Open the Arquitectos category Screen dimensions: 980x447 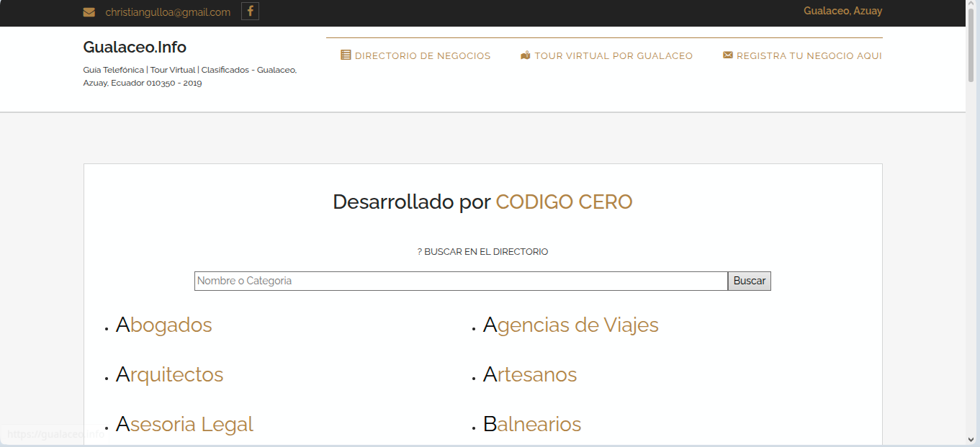click(x=169, y=374)
